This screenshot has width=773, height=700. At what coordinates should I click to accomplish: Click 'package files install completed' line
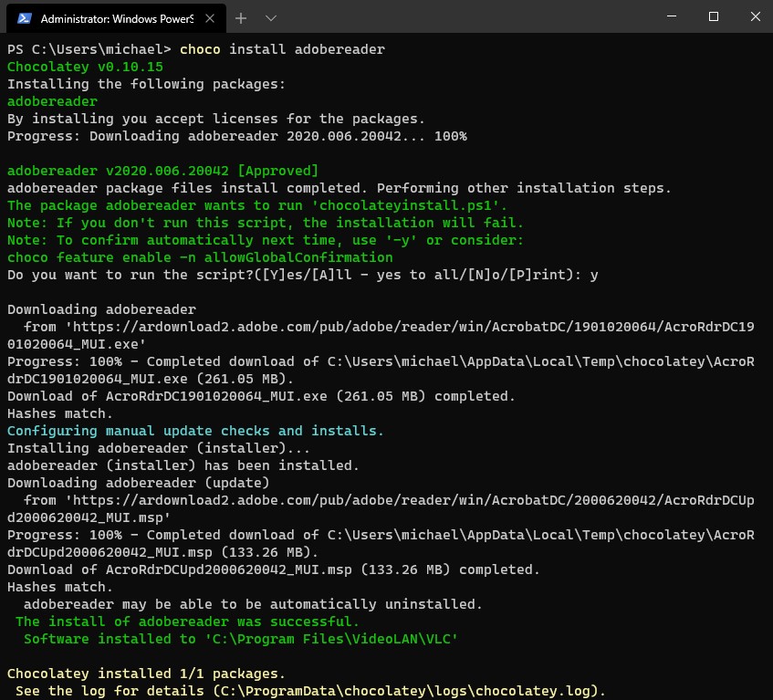(339, 188)
